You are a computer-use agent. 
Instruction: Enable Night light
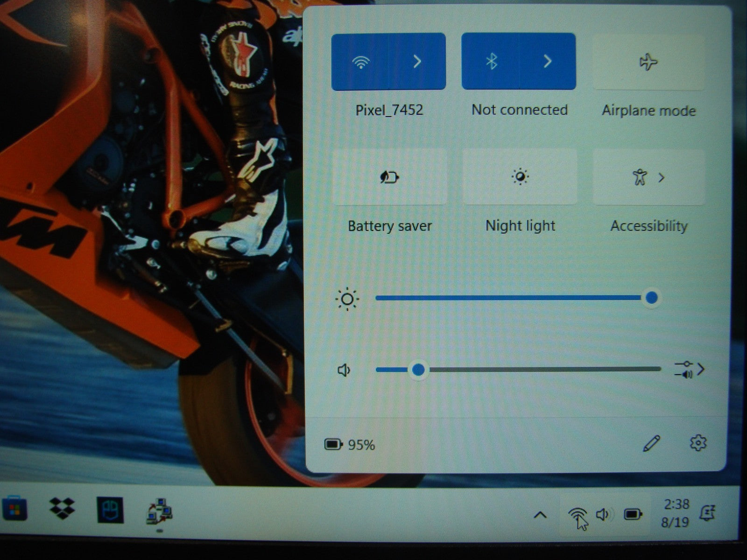click(x=520, y=177)
